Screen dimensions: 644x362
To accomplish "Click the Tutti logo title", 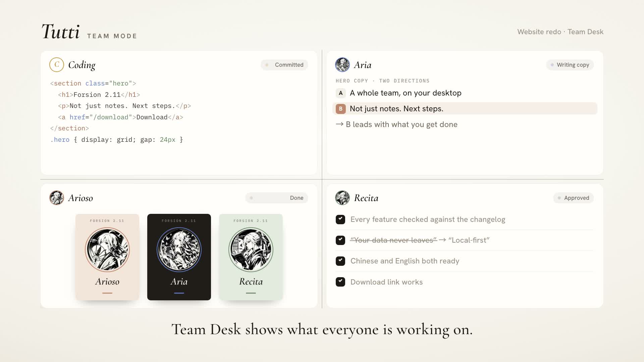I will (61, 32).
